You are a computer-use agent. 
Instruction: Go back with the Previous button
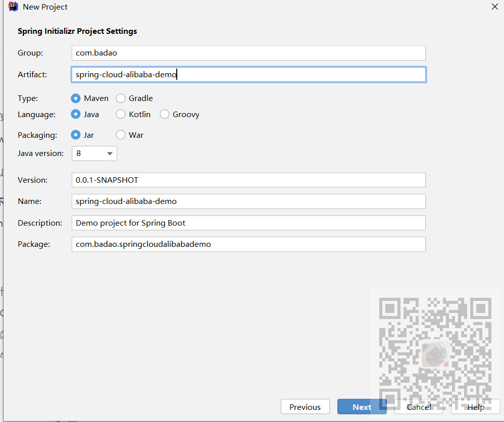coord(305,407)
